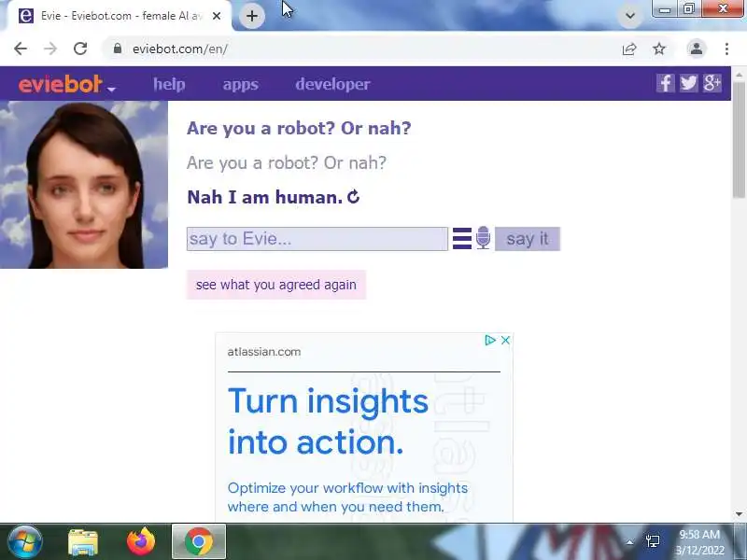Click the Chrome back arrow
This screenshot has width=747, height=560.
coord(21,49)
